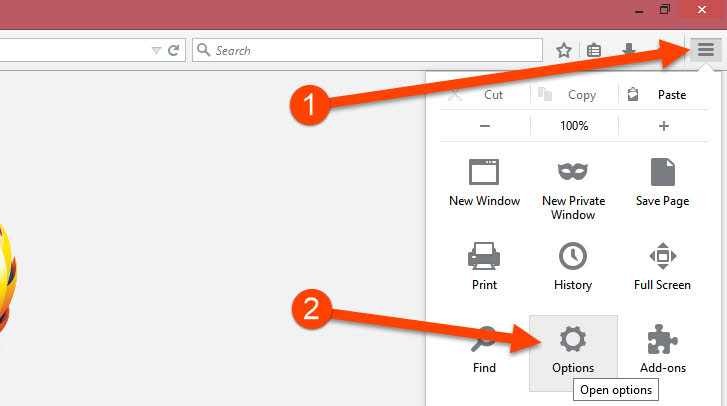Minimize the Firefox window

pos(639,10)
